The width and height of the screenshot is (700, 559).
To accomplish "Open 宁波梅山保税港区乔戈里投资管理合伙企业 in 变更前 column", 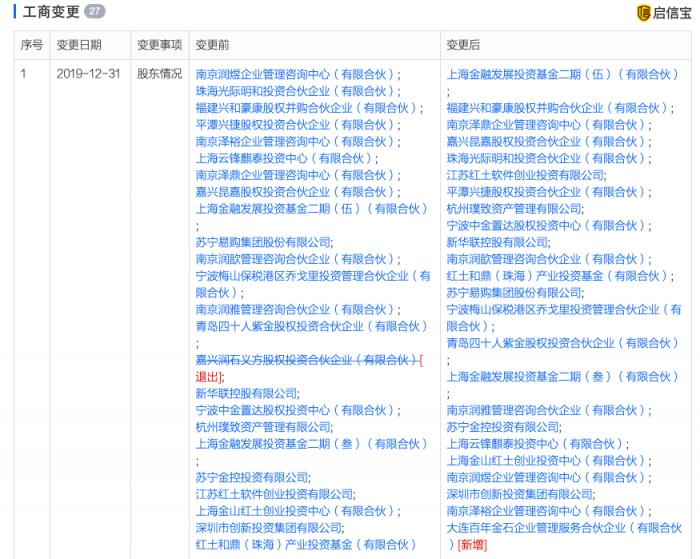I will [x=313, y=284].
